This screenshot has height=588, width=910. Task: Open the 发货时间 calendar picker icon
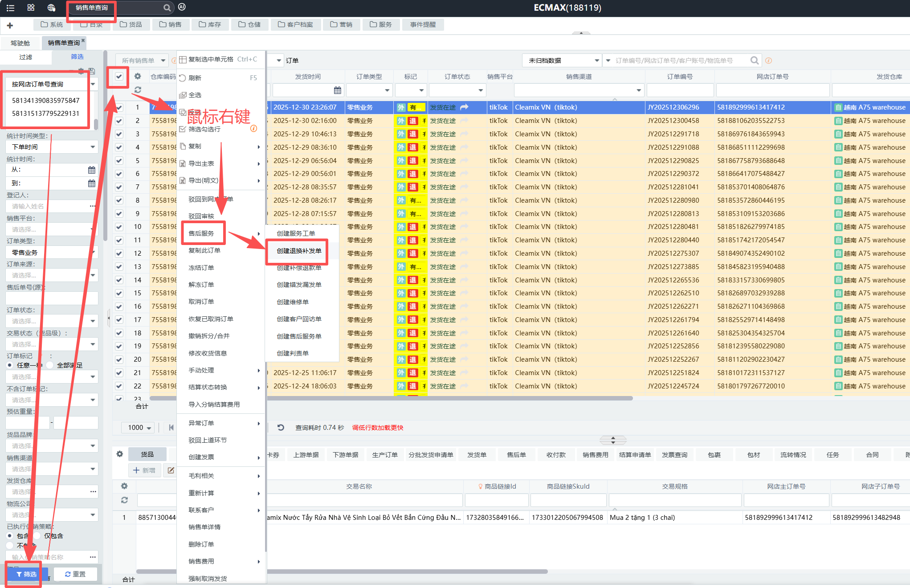pos(338,90)
